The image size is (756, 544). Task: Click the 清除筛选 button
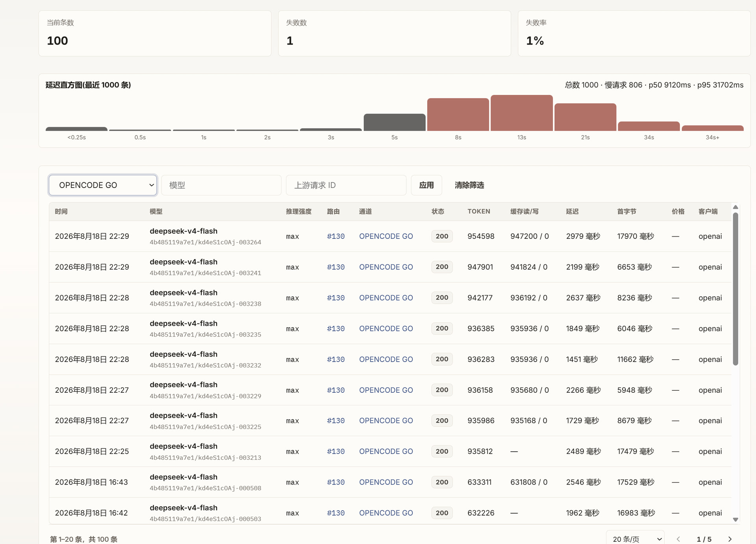click(469, 185)
